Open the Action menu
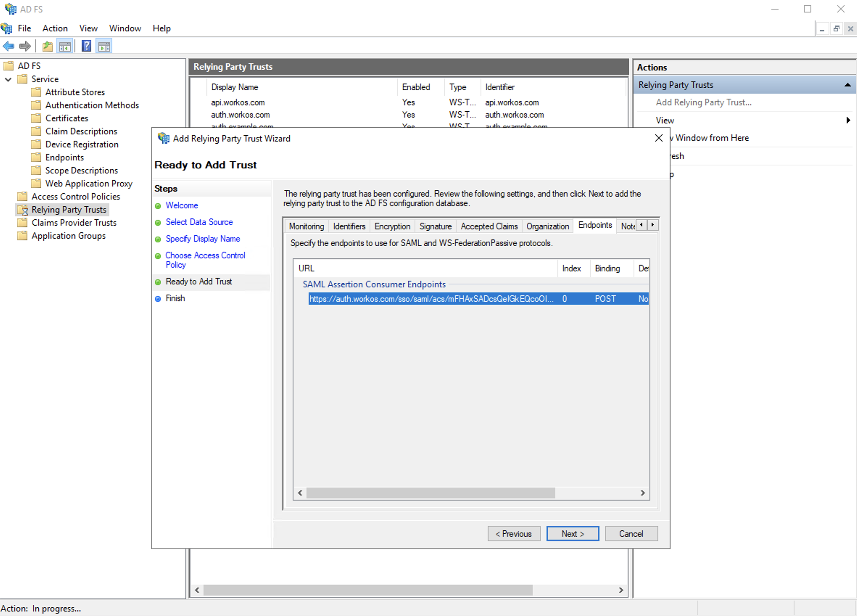The width and height of the screenshot is (857, 616). [55, 28]
